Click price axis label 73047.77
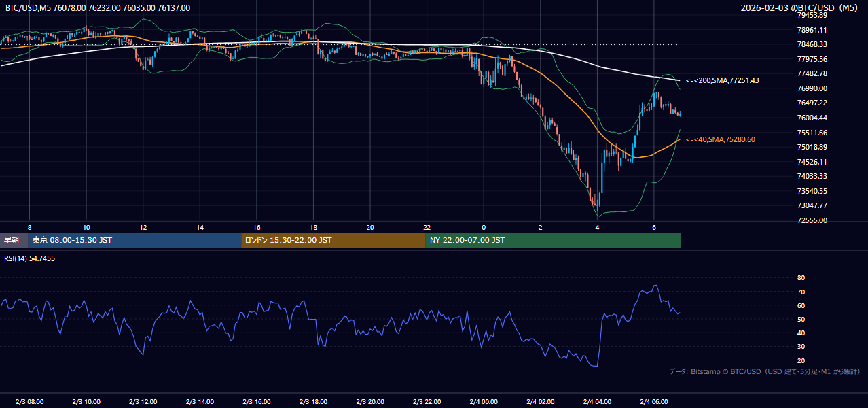868x408 pixels. pos(812,205)
